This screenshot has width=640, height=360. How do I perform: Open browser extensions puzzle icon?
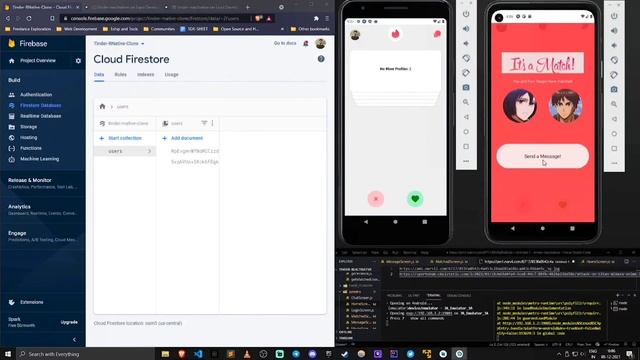click(316, 18)
